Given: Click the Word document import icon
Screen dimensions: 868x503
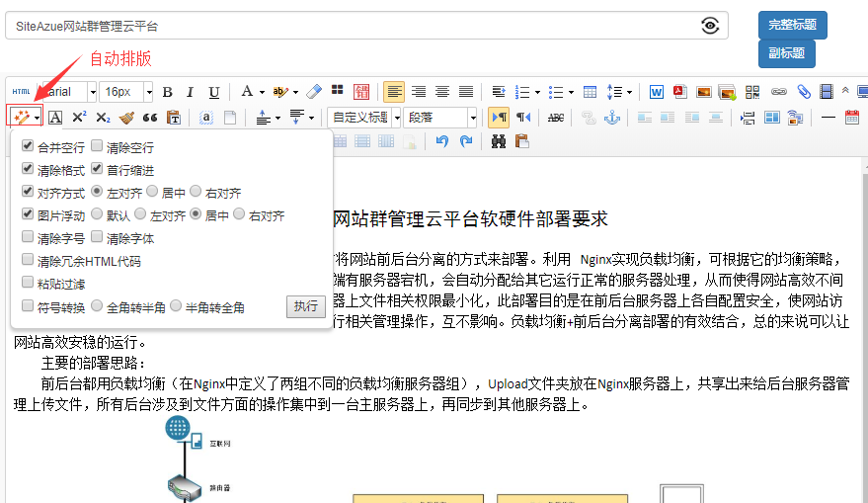Looking at the screenshot, I should [657, 92].
